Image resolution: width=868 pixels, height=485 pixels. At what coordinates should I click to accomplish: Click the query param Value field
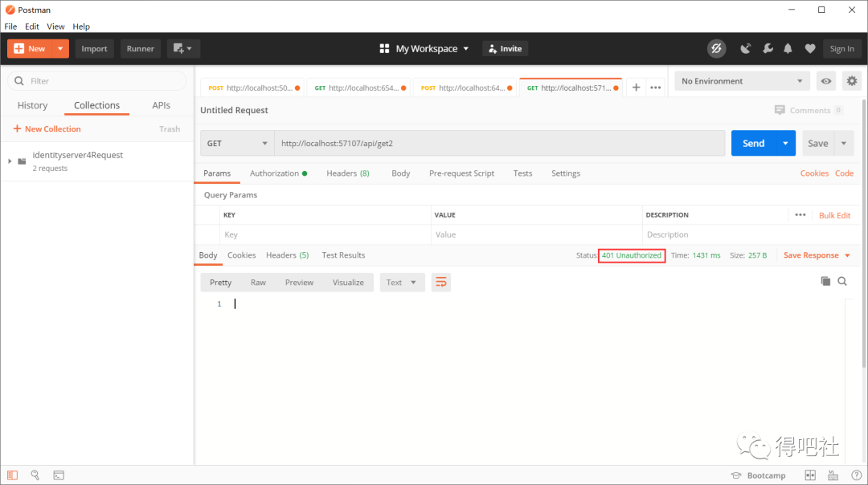coord(536,234)
